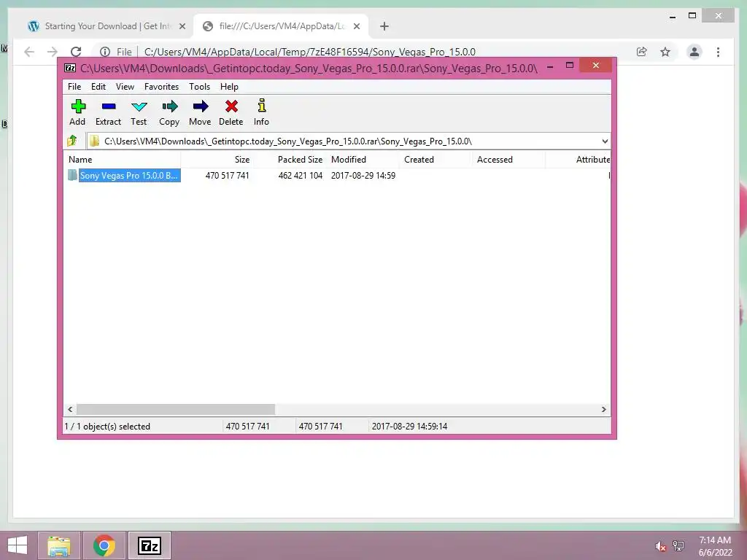The width and height of the screenshot is (747, 560).
Task: Open the network tray icon
Action: [678, 546]
